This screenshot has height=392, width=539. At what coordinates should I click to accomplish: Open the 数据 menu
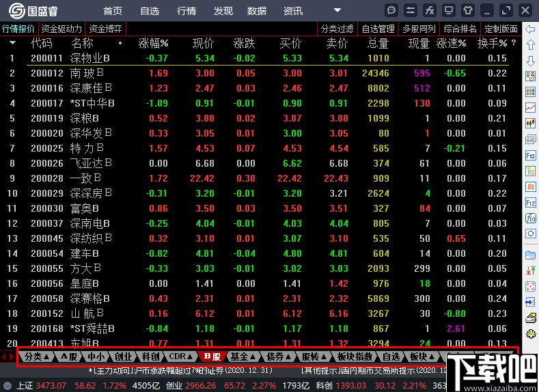tap(257, 11)
